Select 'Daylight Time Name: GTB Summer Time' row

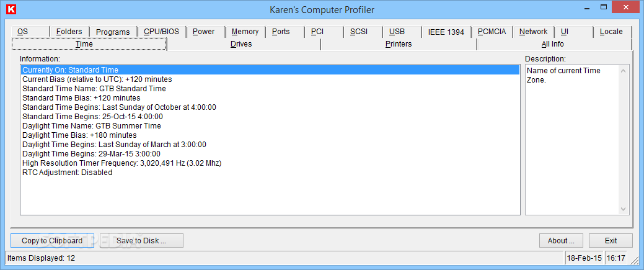pyautogui.click(x=270, y=125)
